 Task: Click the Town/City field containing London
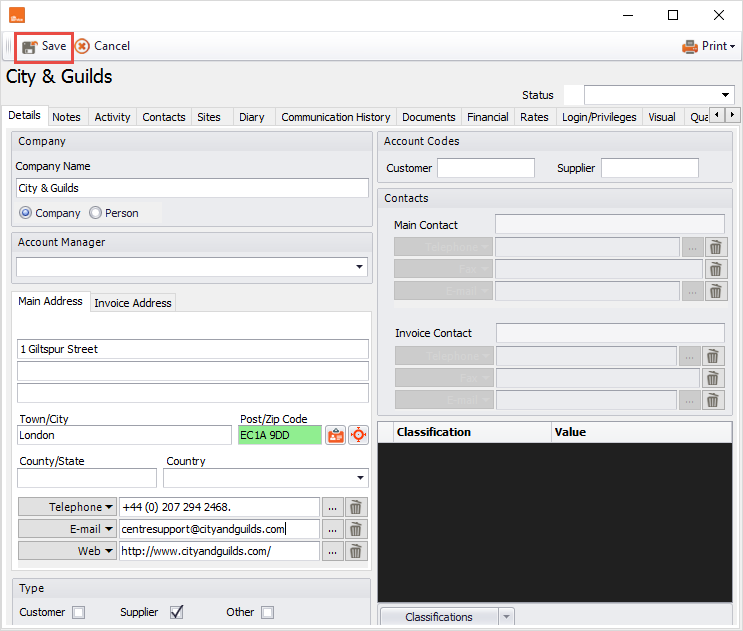(x=124, y=435)
